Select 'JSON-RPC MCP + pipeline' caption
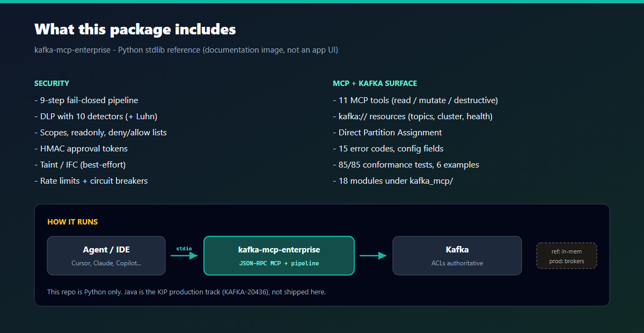This screenshot has height=333, width=644. point(279,263)
